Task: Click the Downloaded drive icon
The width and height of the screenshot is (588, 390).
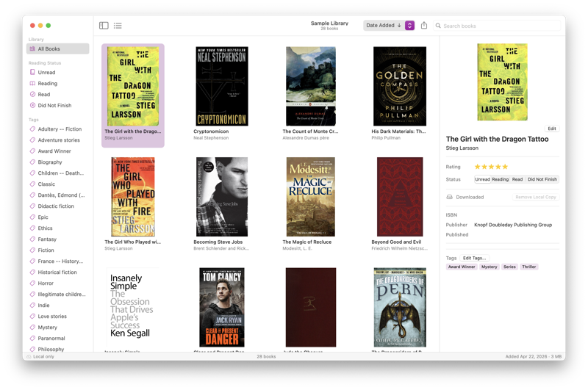Action: point(449,197)
